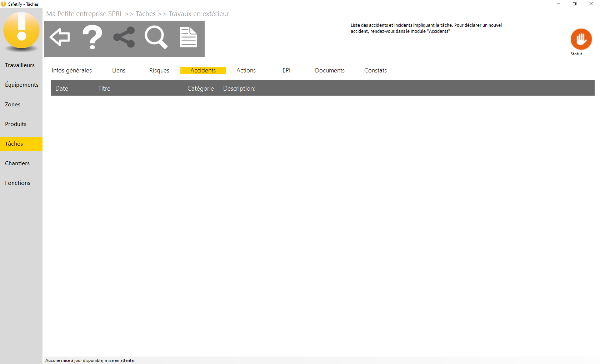Click Tâches in the breadcrumb path

click(146, 14)
